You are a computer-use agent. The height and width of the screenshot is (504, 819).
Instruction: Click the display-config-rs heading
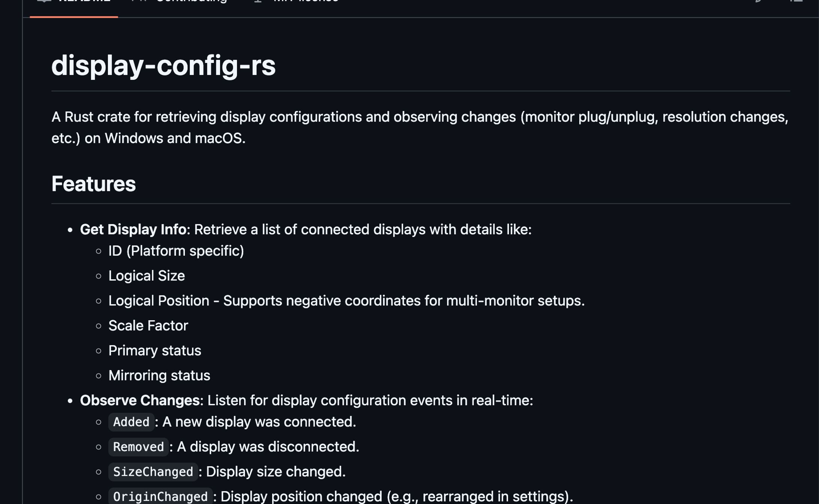(x=164, y=66)
